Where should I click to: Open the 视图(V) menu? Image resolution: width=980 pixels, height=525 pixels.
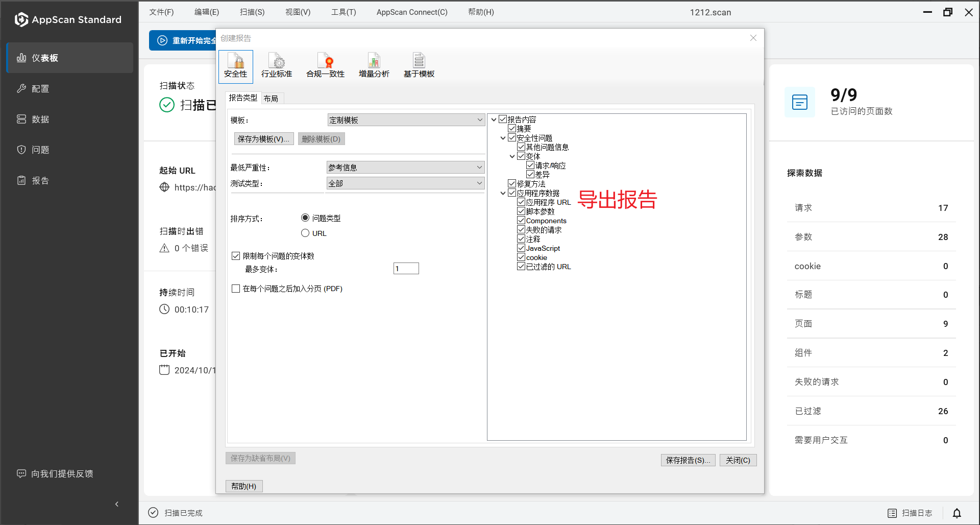[x=298, y=12]
